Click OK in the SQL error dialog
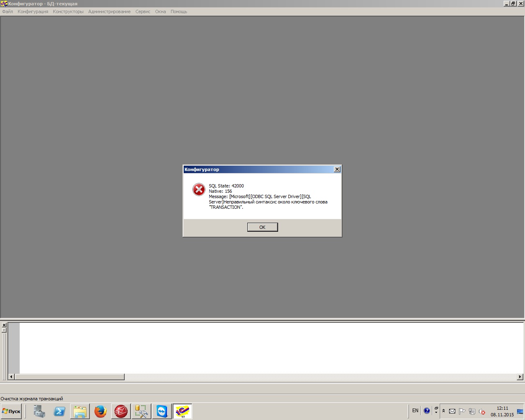The height and width of the screenshot is (420, 525). coord(262,227)
